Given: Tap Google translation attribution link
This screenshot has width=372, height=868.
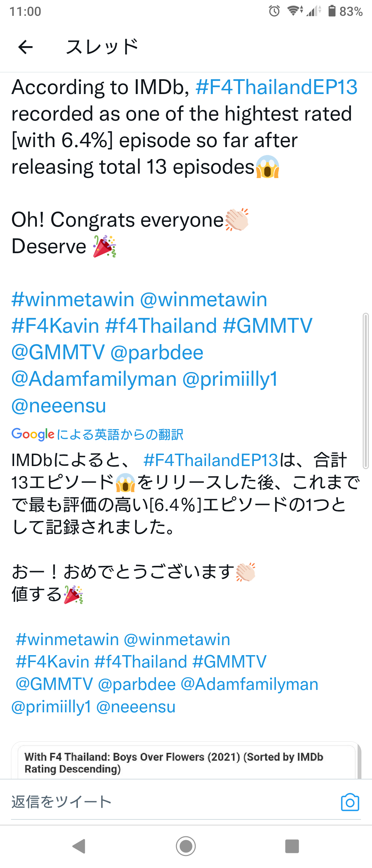Looking at the screenshot, I should [97, 435].
